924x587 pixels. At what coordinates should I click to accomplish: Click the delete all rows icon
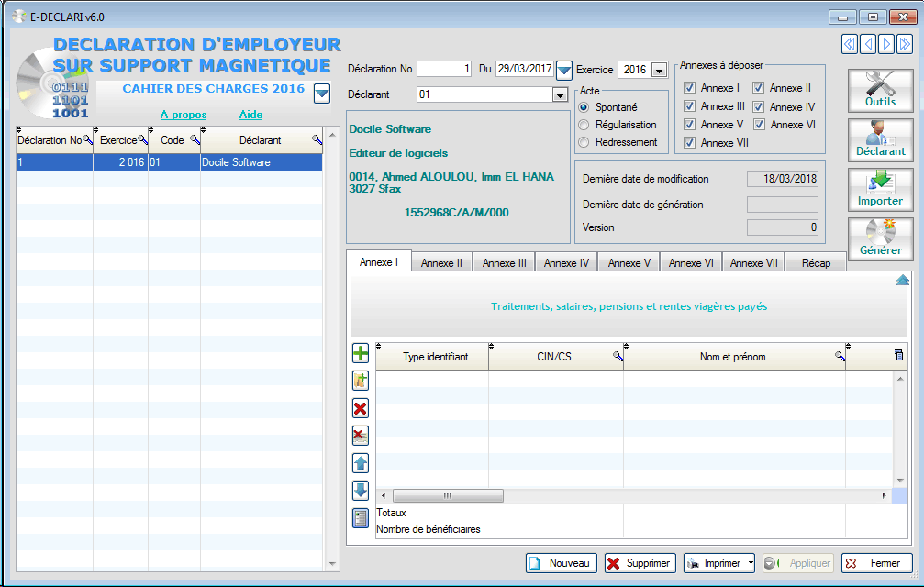360,436
